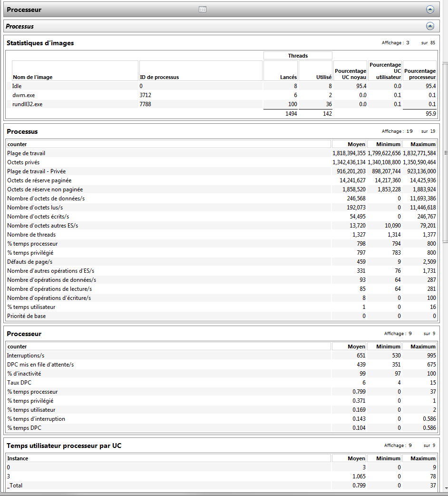
Task: Collapse the italic Processus sub-section
Action: pyautogui.click(x=430, y=26)
